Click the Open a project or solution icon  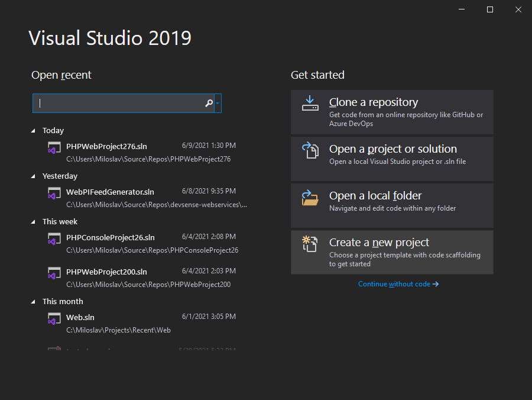(310, 150)
